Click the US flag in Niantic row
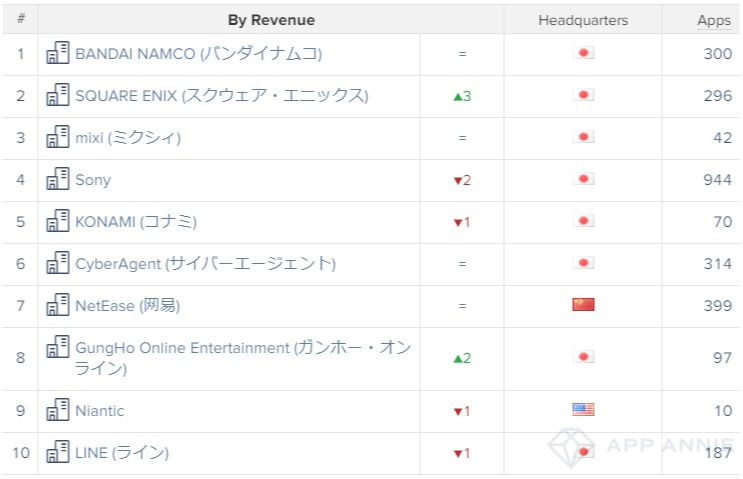 [583, 409]
